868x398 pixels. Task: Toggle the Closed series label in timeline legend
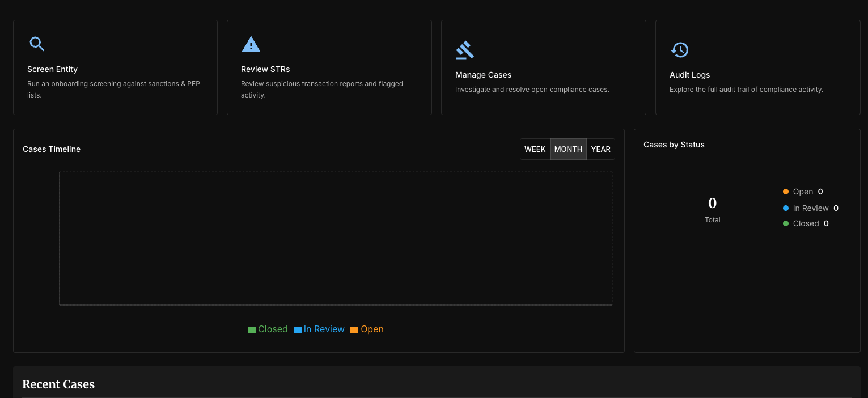coord(273,329)
